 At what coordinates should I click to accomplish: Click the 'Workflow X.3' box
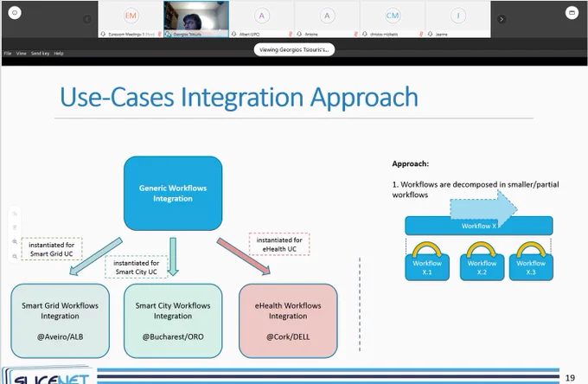pyautogui.click(x=531, y=267)
